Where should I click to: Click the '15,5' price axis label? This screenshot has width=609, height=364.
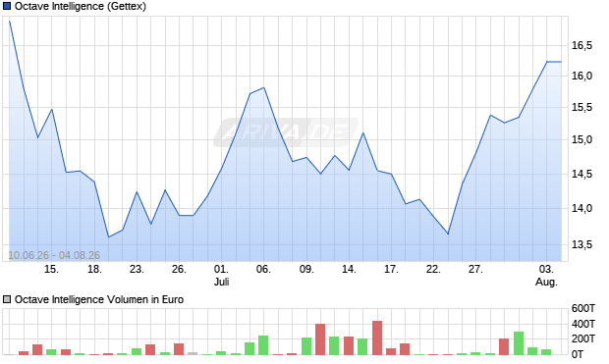[581, 108]
